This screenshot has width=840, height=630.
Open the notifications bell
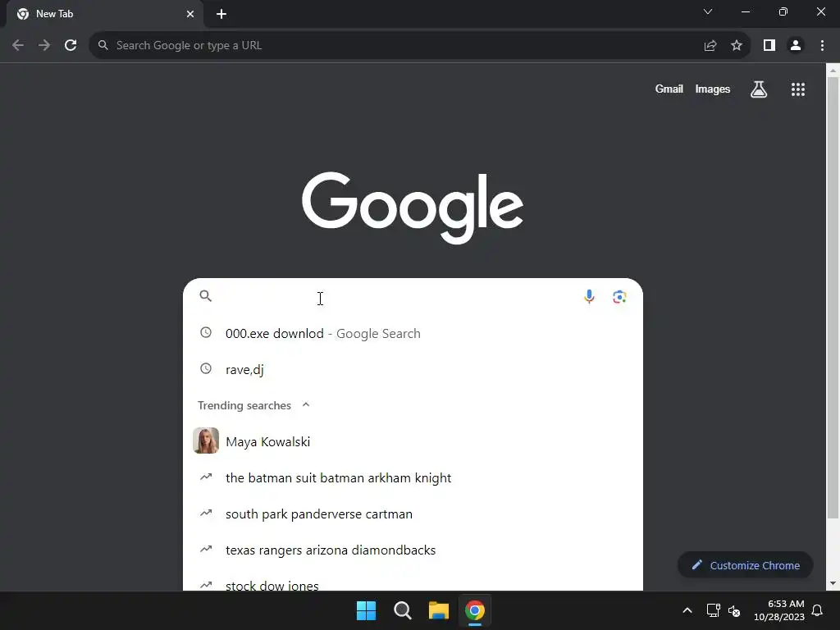click(x=818, y=610)
